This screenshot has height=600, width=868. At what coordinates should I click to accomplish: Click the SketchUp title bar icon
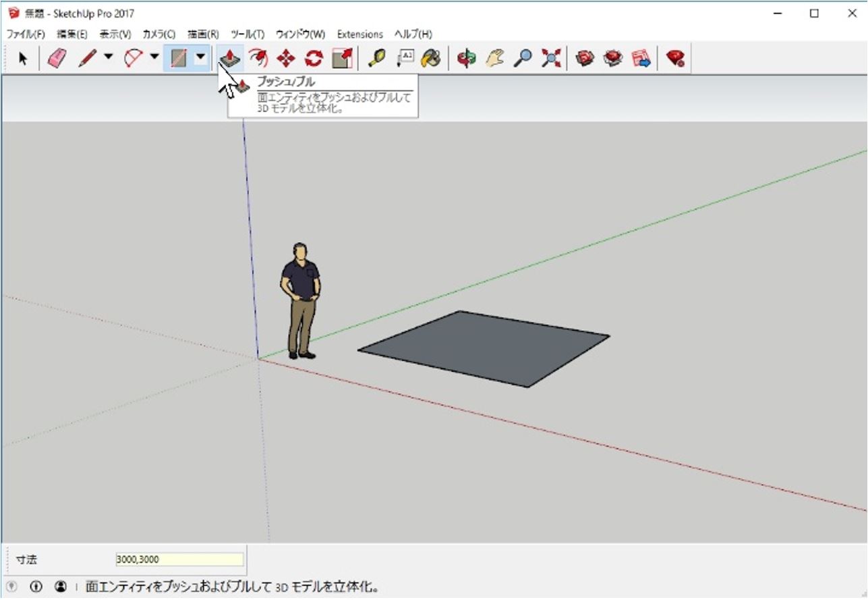(x=13, y=13)
